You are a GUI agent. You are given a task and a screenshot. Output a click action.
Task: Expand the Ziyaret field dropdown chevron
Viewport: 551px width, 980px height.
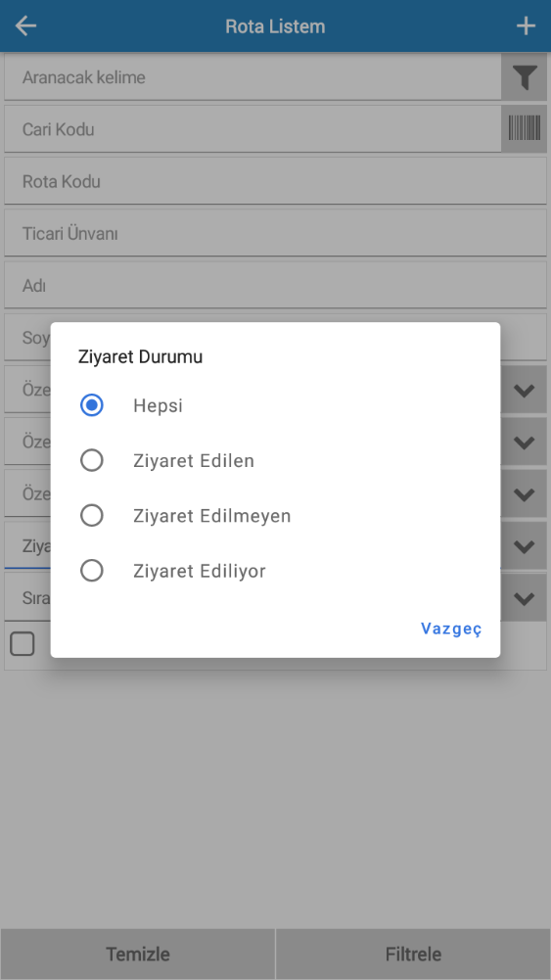[x=524, y=546]
